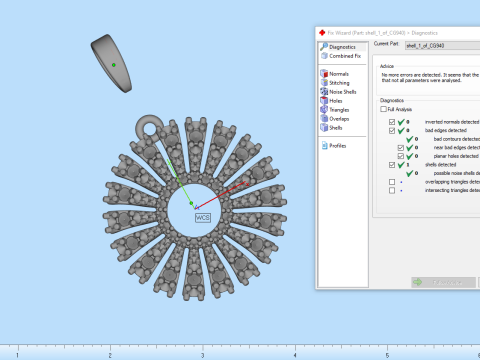Open the Overlaps fix page

(339, 119)
